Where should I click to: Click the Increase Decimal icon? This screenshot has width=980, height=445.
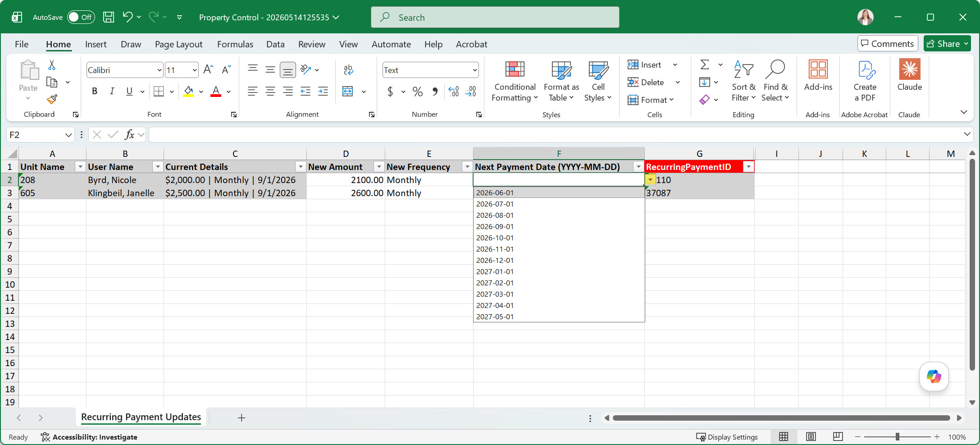[454, 92]
